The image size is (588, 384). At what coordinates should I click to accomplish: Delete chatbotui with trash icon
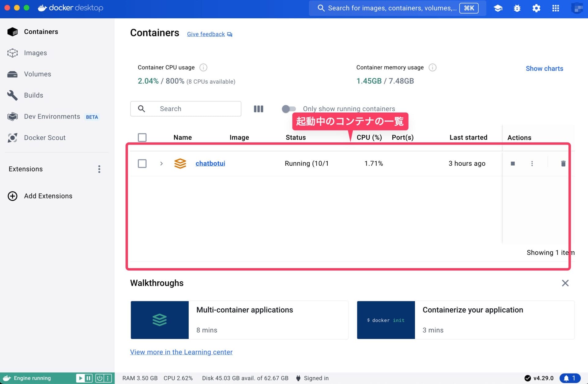point(563,164)
